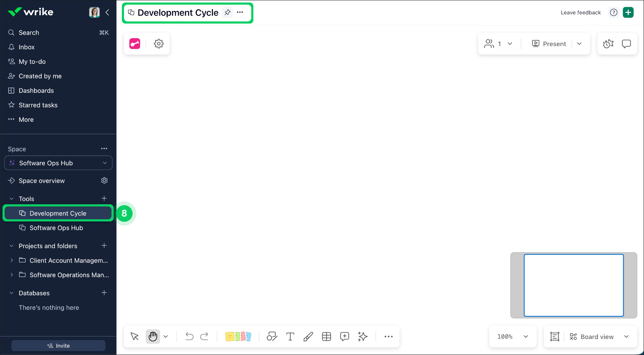The width and height of the screenshot is (644, 355).
Task: Open board chat in the top right
Action: (x=626, y=44)
